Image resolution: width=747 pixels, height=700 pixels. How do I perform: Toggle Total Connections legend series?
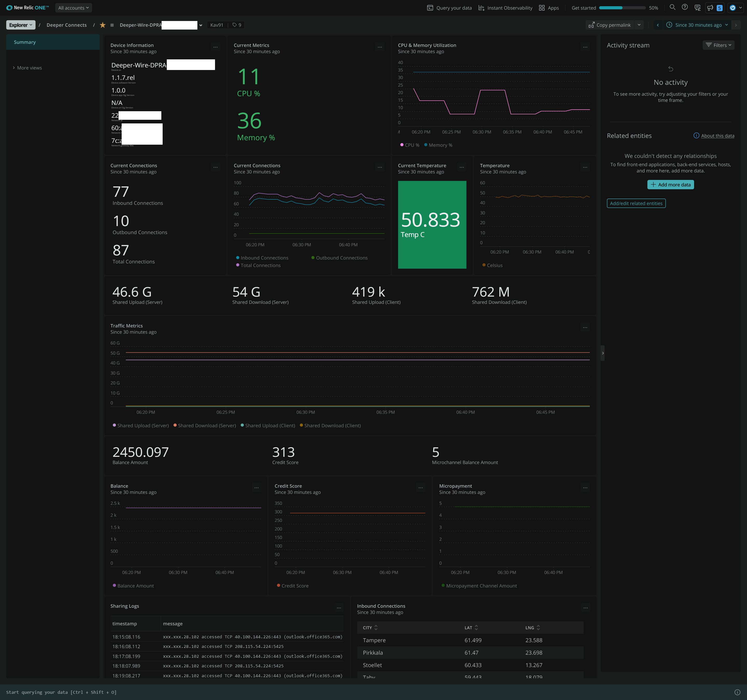pos(258,265)
